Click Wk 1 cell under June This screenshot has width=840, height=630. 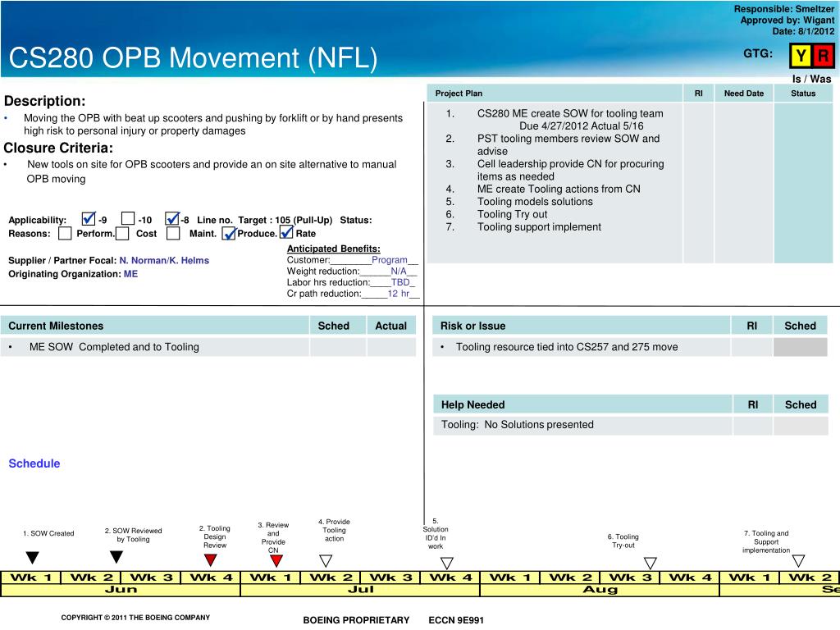click(31, 577)
